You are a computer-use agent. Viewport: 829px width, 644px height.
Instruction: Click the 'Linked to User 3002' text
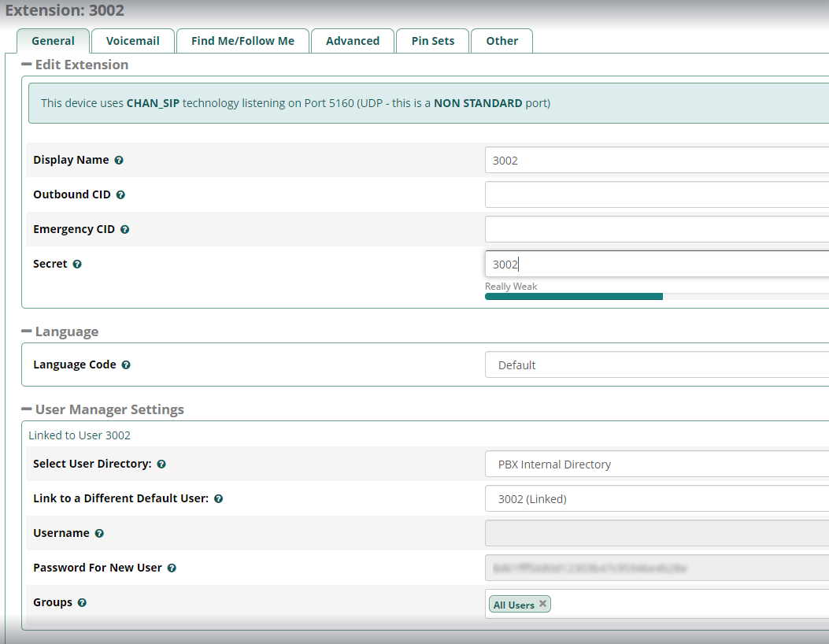(x=80, y=435)
